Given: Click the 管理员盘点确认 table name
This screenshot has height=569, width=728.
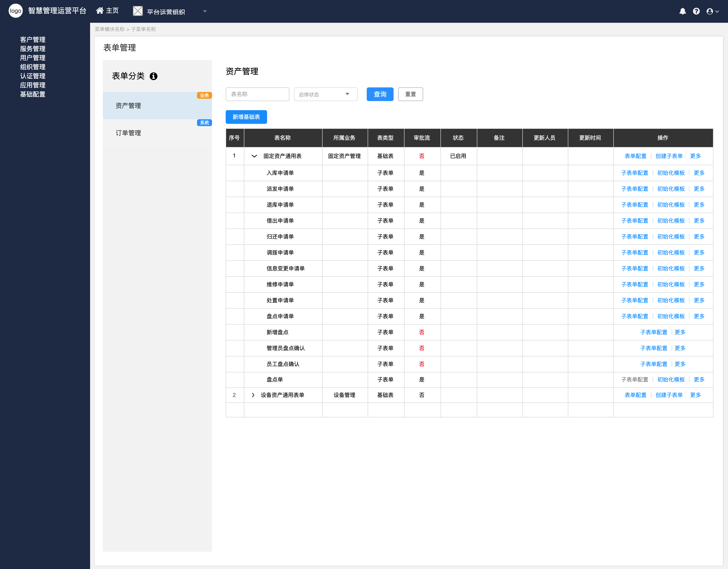Looking at the screenshot, I should pos(286,348).
